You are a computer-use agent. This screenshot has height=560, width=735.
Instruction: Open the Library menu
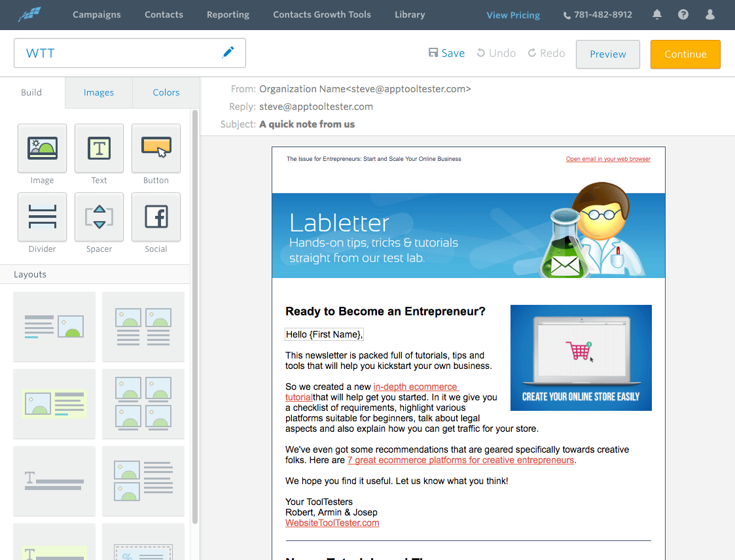pyautogui.click(x=410, y=14)
